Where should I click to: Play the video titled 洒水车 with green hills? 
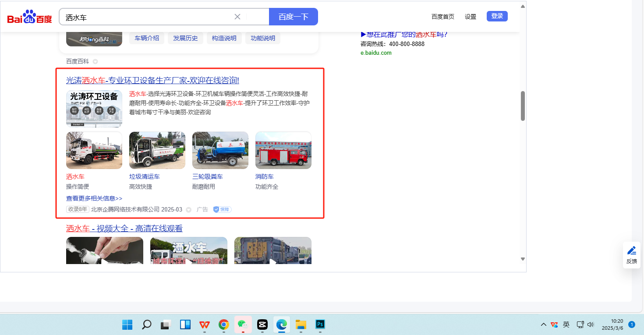(x=189, y=250)
